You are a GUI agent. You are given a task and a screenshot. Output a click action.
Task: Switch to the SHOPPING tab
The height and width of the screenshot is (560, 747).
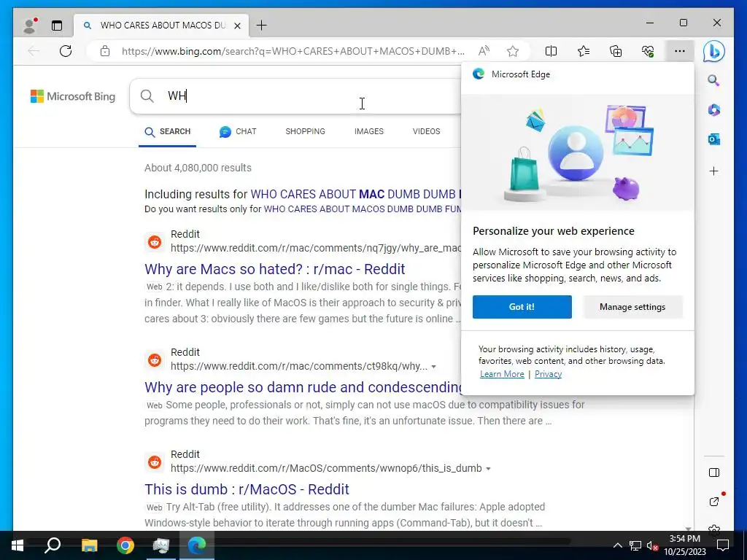tap(306, 131)
